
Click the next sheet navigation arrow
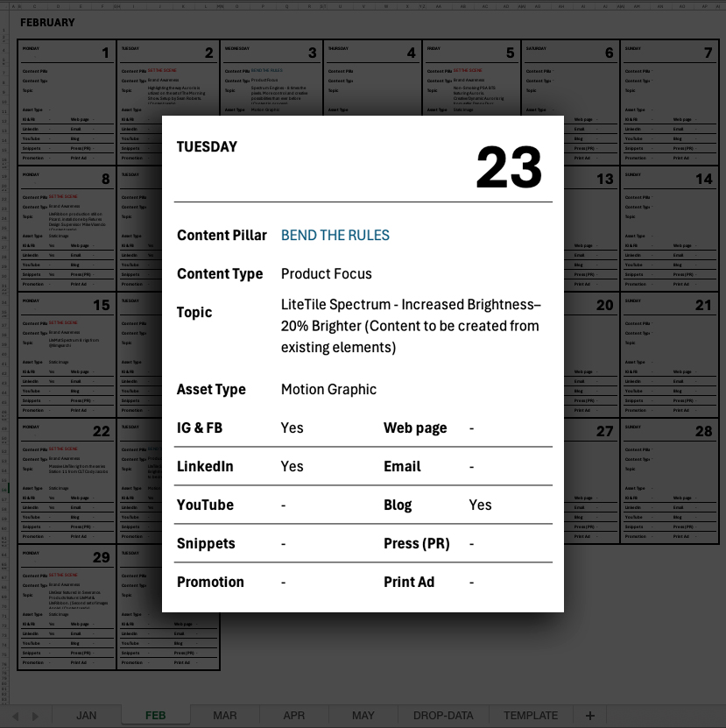point(35,716)
